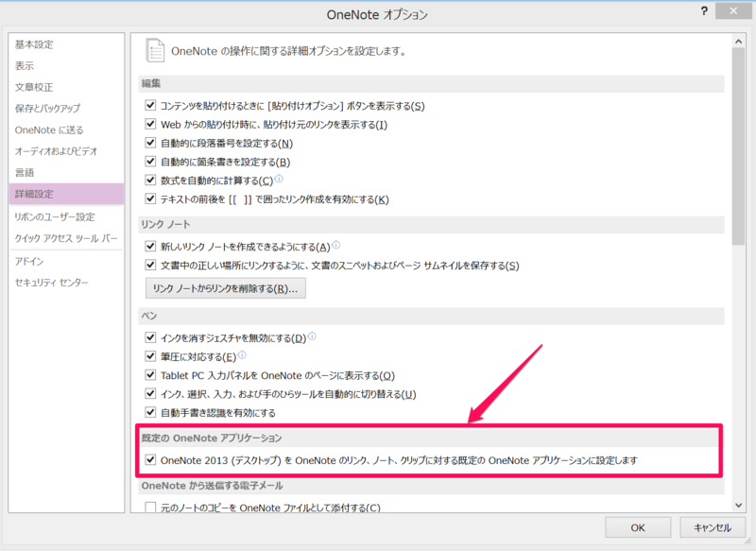Uncheck 新しいリンク ノートを作成できるようにする
756x551 pixels.
tap(150, 247)
